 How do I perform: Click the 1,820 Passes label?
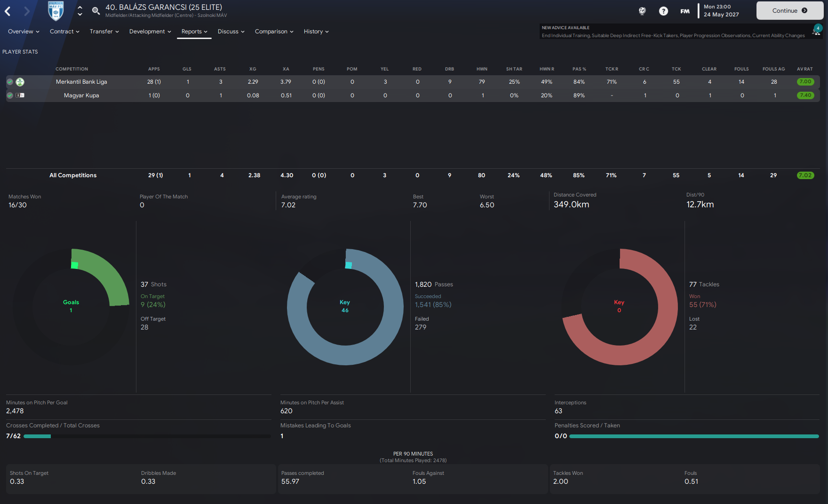(434, 284)
